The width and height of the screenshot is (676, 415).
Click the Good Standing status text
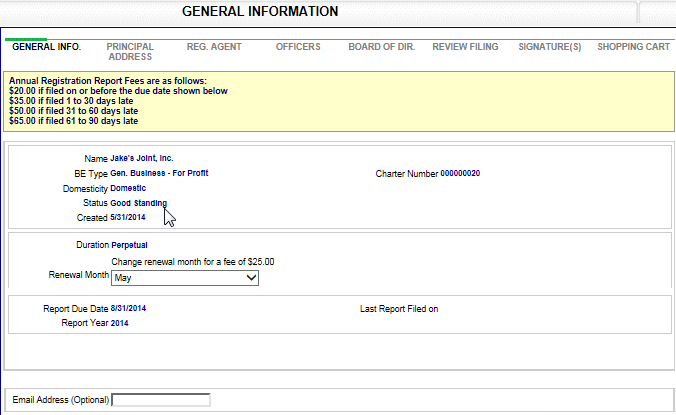click(x=138, y=203)
